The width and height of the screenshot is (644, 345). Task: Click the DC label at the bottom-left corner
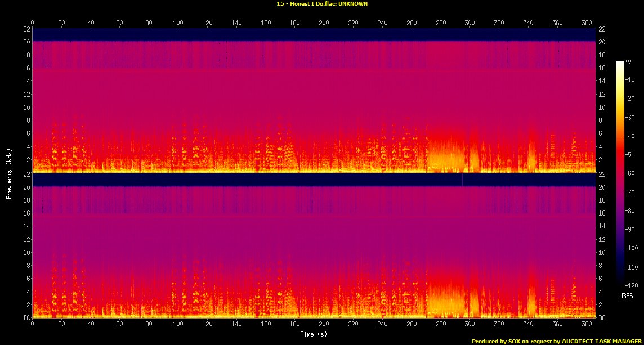click(x=26, y=318)
